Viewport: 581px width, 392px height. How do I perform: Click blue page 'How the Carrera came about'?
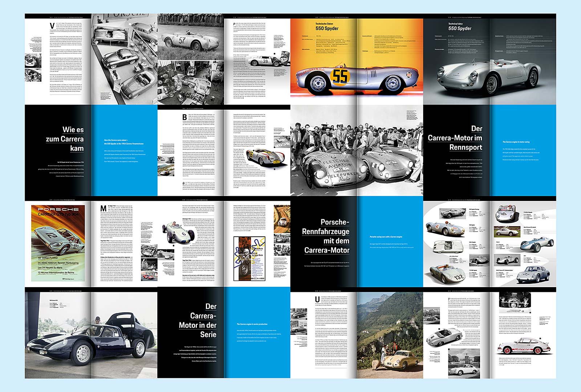click(x=124, y=151)
